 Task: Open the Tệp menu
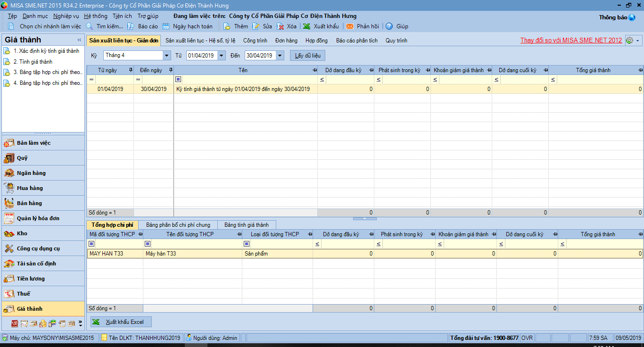[x=12, y=16]
